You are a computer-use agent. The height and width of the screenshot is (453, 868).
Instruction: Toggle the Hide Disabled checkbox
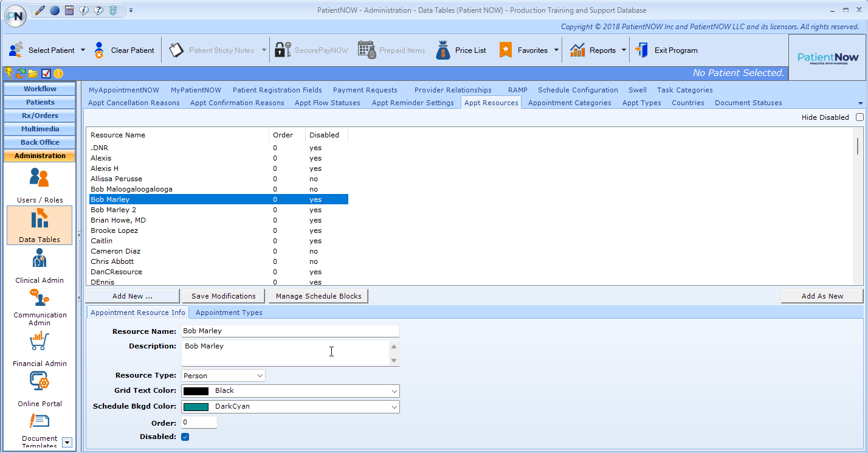(859, 117)
